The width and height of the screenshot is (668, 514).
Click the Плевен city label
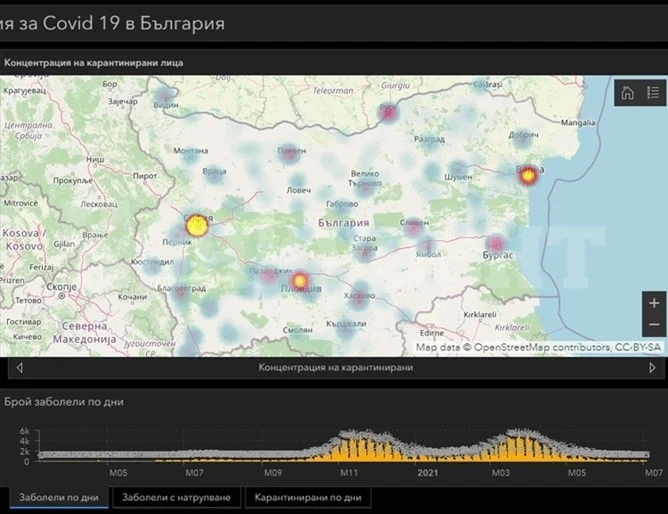click(291, 150)
